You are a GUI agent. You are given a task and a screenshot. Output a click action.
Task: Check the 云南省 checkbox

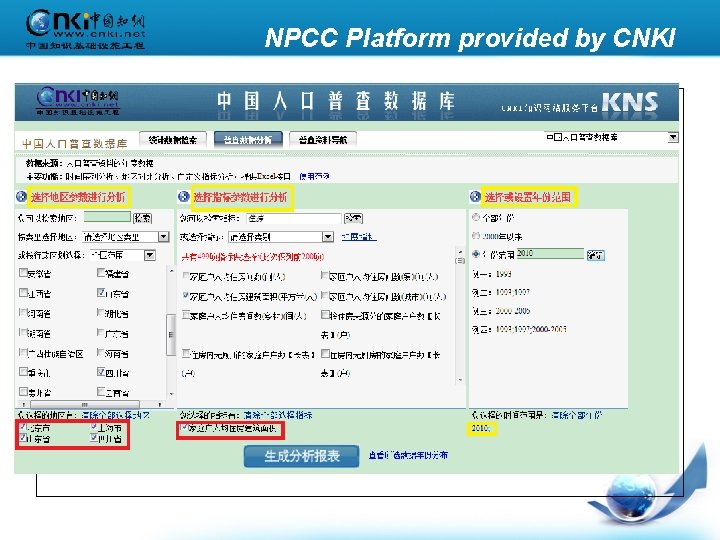101,392
